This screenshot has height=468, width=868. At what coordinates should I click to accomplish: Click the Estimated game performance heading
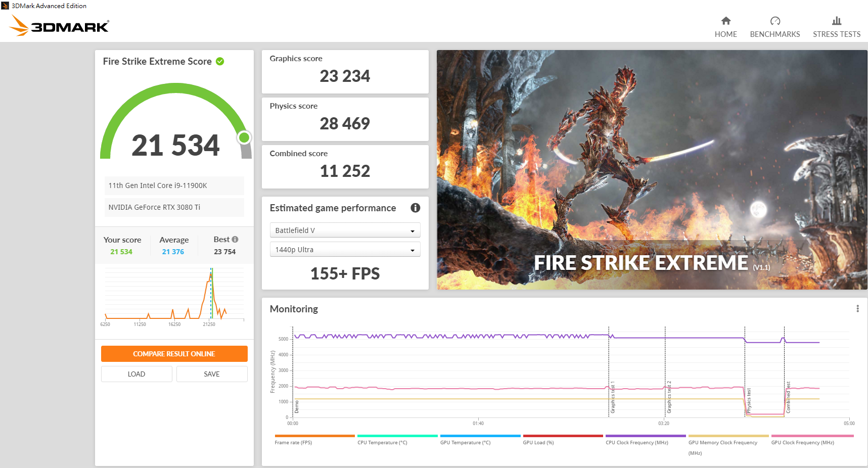coord(333,208)
